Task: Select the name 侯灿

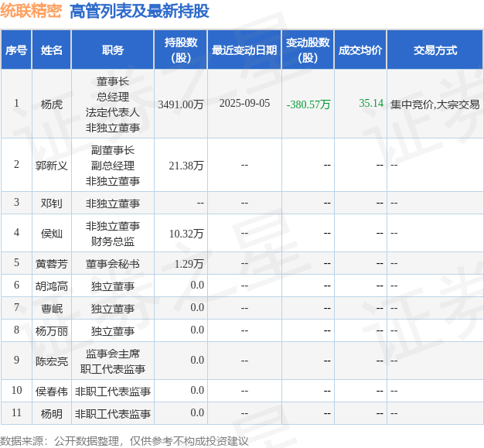Action: click(x=52, y=234)
